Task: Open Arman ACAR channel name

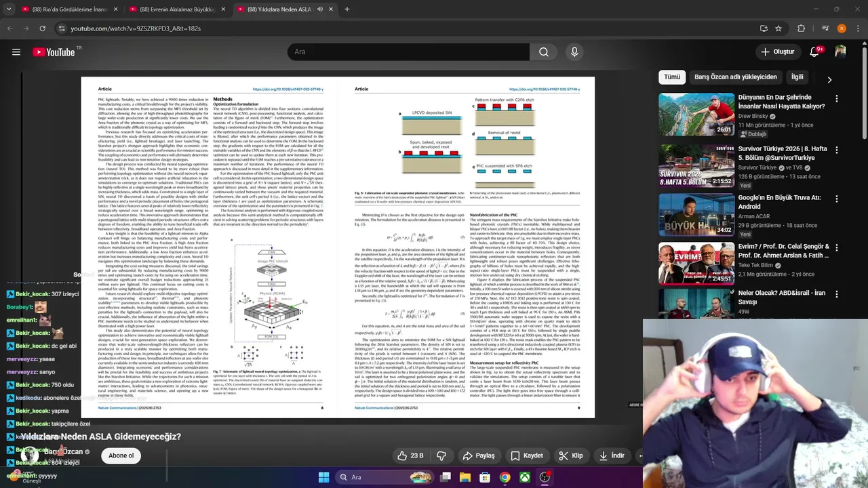Action: pyautogui.click(x=754, y=217)
